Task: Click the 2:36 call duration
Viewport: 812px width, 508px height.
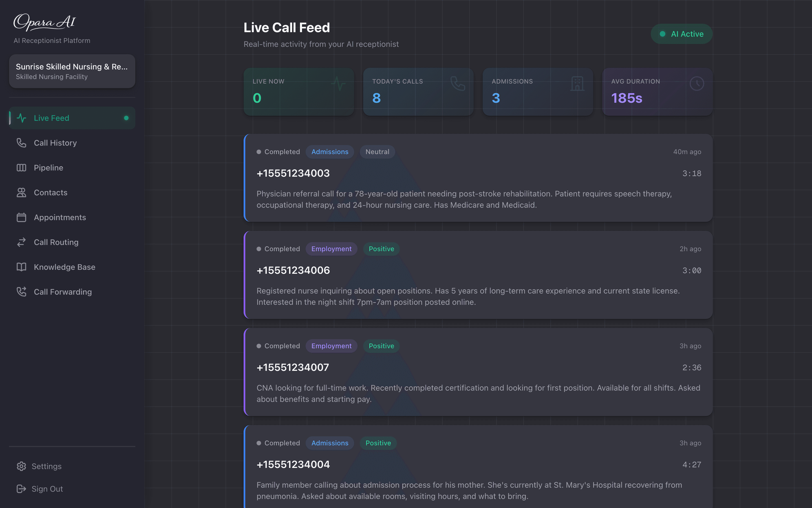Action: [692, 367]
